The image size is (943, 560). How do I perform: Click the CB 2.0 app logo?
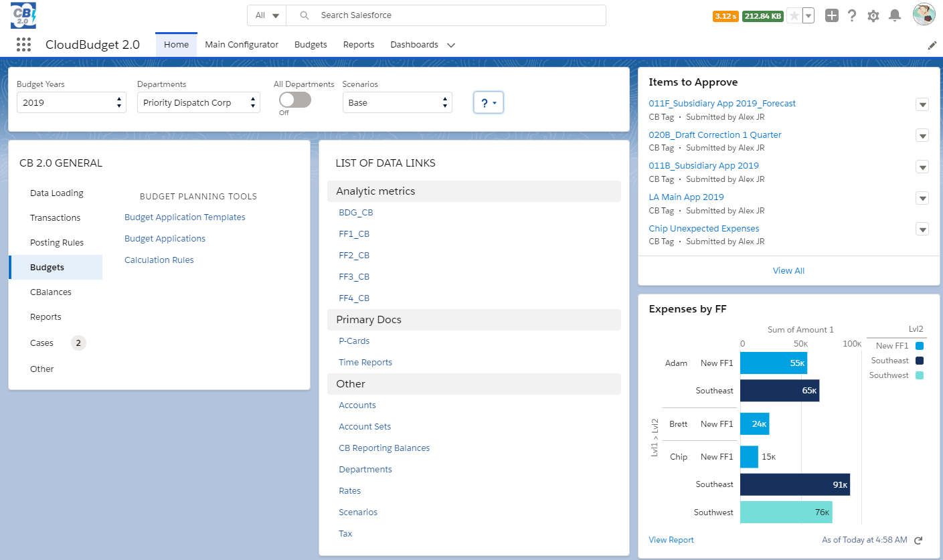[x=23, y=14]
